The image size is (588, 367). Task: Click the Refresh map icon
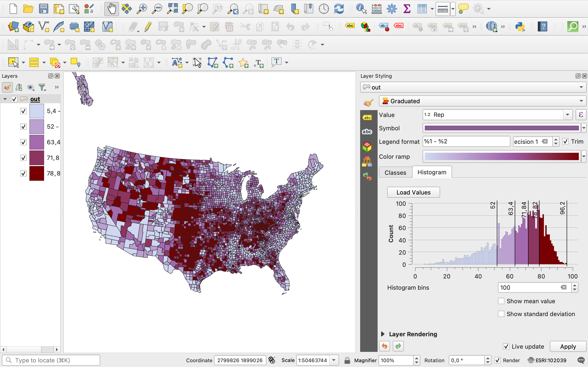point(339,9)
